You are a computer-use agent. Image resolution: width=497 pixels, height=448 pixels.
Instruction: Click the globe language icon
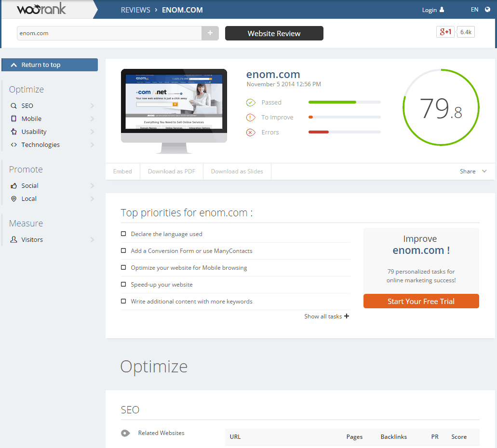coord(487,10)
